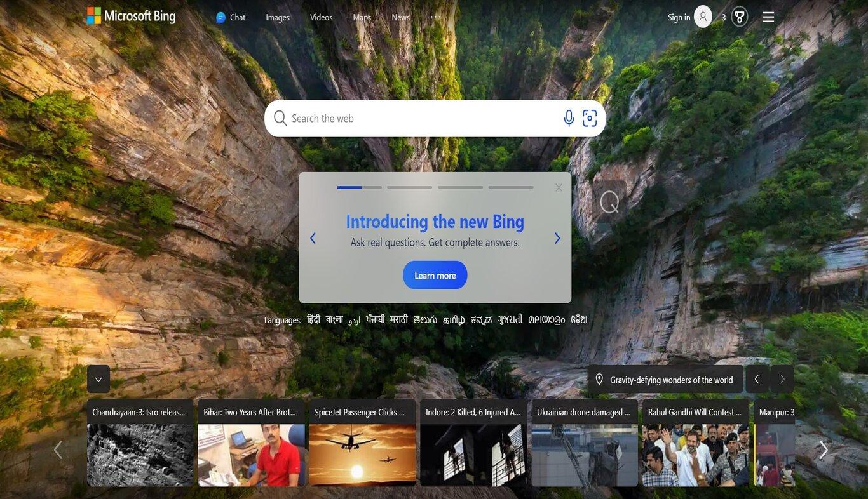Switch language to Bengali (বাংলা)
Image resolution: width=868 pixels, height=499 pixels.
tap(334, 319)
